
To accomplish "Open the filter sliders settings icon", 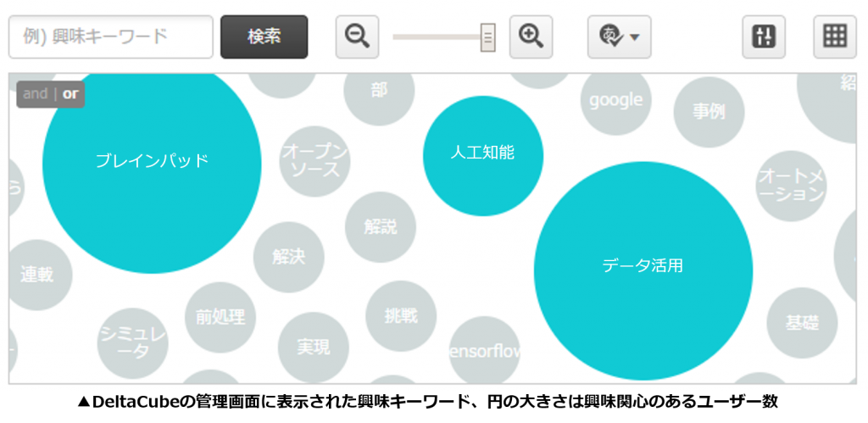I will pos(764,36).
